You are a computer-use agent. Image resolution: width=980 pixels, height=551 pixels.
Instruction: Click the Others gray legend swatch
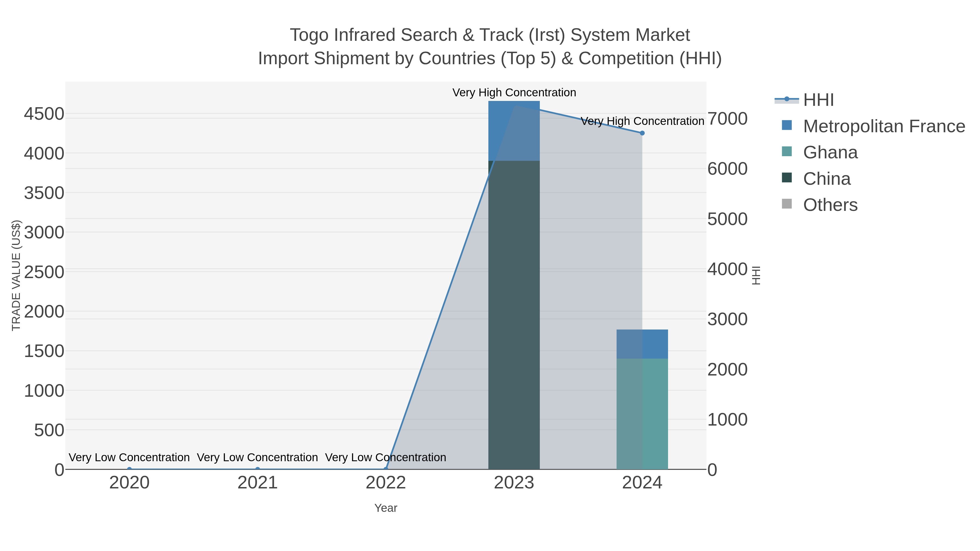tap(787, 204)
